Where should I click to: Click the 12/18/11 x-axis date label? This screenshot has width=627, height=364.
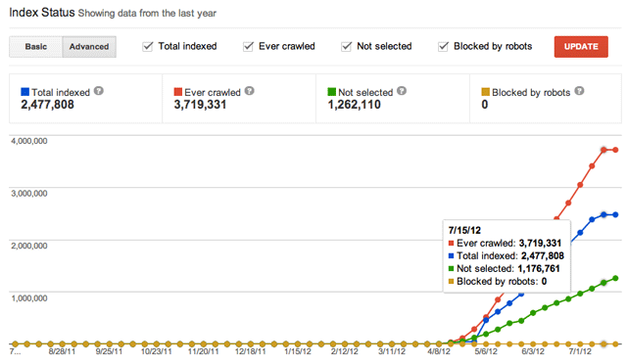click(x=251, y=351)
